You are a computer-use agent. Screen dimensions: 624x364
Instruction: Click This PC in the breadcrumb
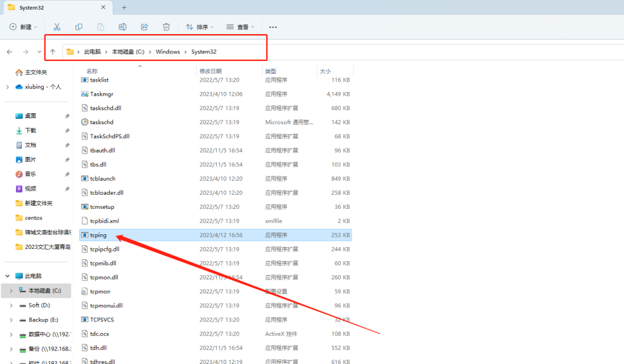(x=93, y=52)
